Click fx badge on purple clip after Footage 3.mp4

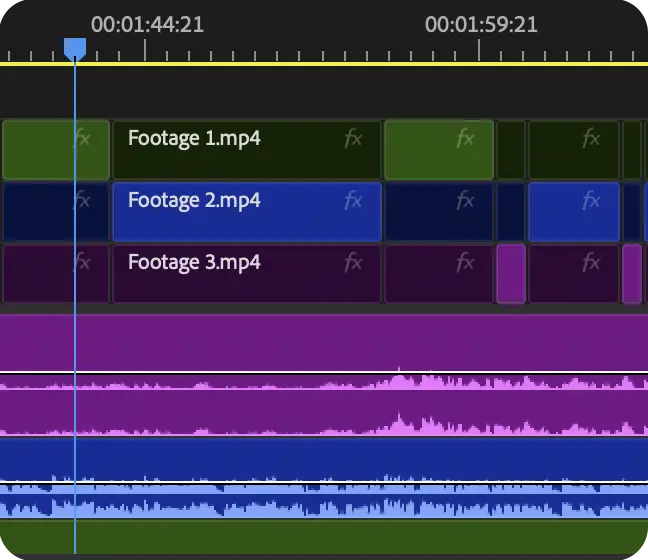point(465,263)
